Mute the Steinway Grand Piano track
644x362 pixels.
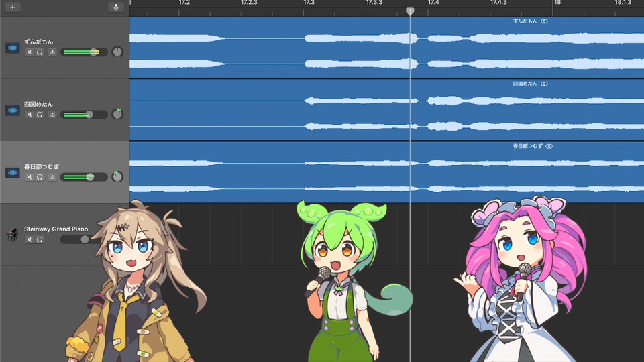pos(29,239)
